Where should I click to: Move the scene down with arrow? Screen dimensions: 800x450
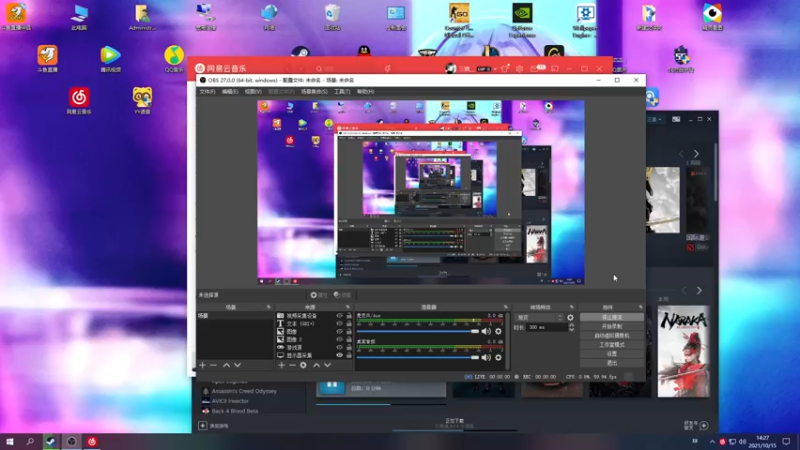237,365
